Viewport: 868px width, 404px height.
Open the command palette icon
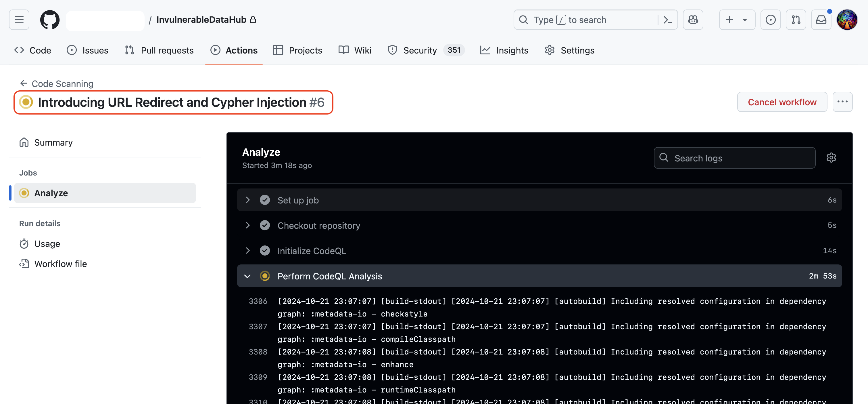point(667,20)
